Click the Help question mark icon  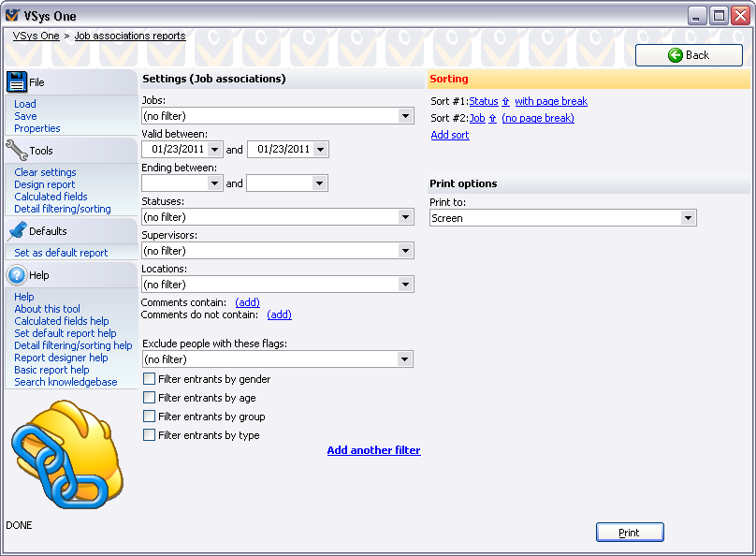coord(17,275)
